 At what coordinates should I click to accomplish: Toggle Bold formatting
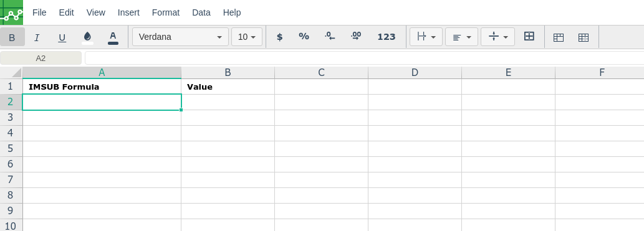pyautogui.click(x=12, y=37)
